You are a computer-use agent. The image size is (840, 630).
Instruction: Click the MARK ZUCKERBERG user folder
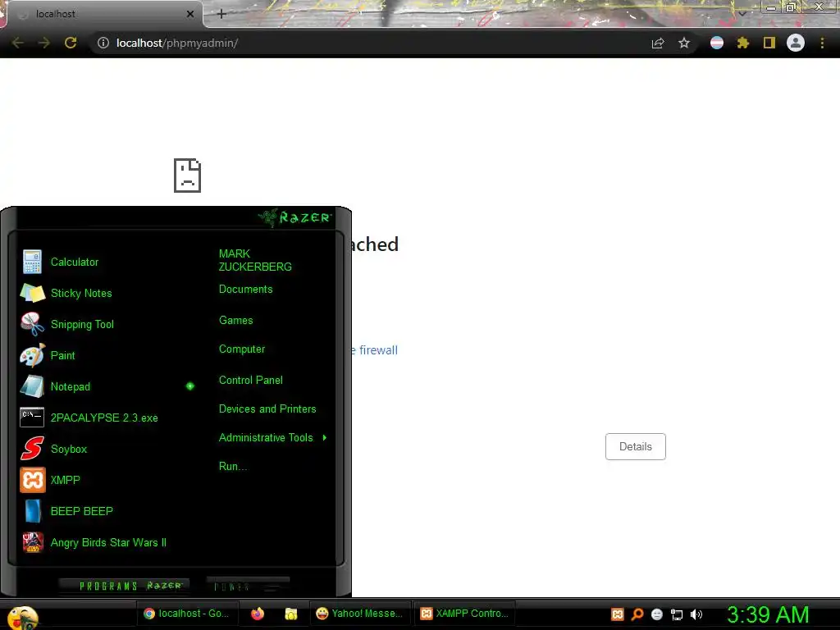[x=255, y=260]
